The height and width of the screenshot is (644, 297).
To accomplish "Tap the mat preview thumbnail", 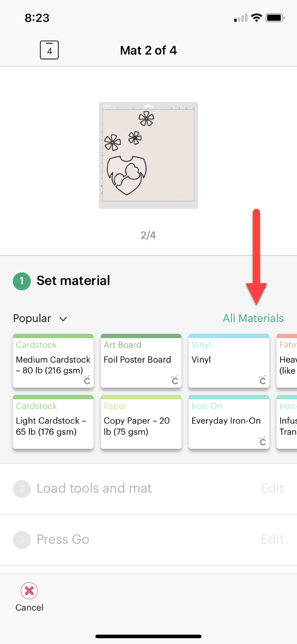I will pyautogui.click(x=148, y=155).
